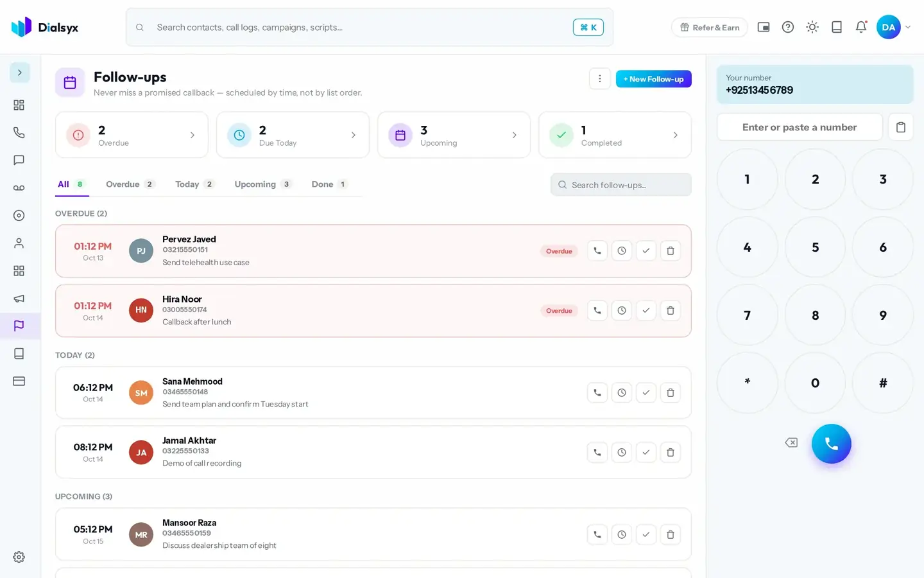Expand the sidebar with chevron
The image size is (924, 578).
(20, 73)
